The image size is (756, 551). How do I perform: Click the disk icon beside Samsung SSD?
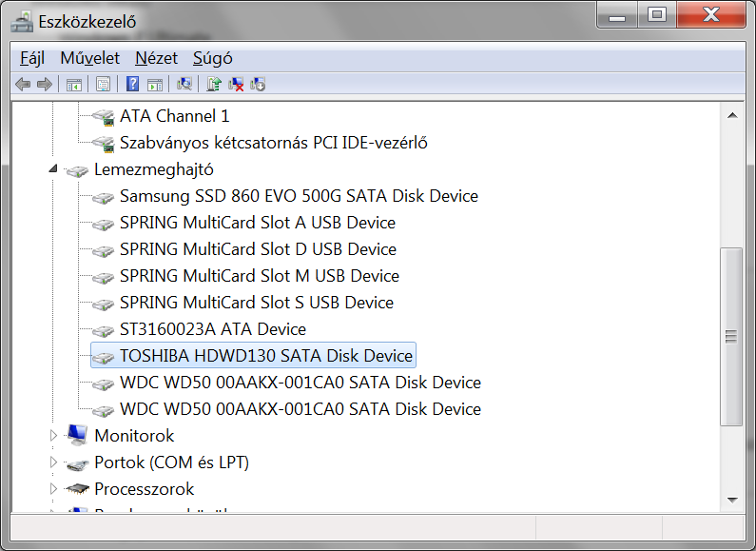click(103, 197)
